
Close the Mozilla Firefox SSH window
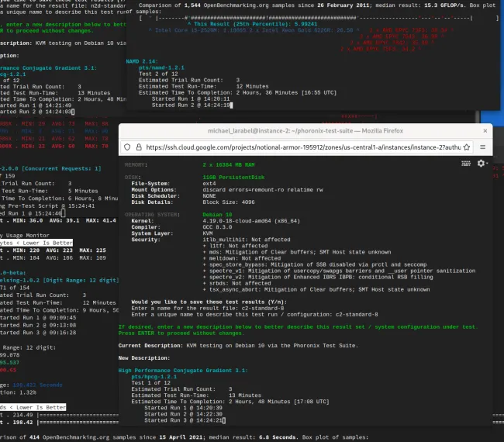tap(485, 131)
